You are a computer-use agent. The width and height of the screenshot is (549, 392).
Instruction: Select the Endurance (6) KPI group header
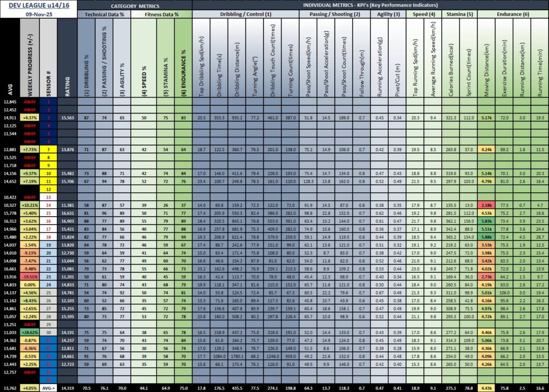[x=513, y=14]
